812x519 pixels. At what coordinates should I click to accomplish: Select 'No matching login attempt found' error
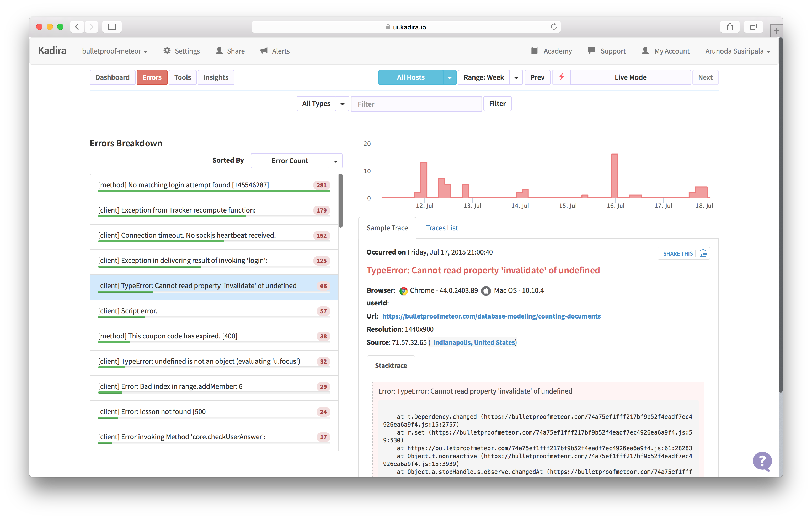[x=214, y=187]
